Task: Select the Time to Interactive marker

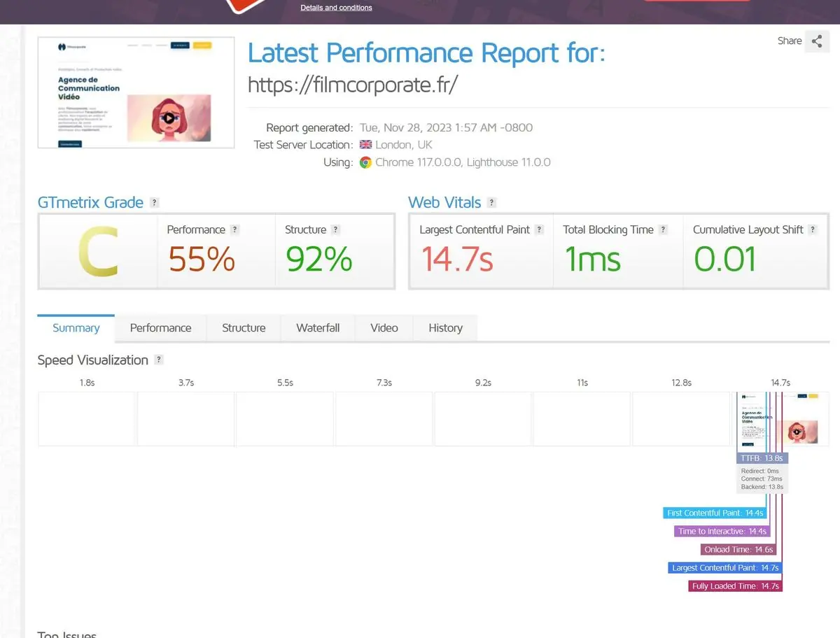Action: (722, 531)
